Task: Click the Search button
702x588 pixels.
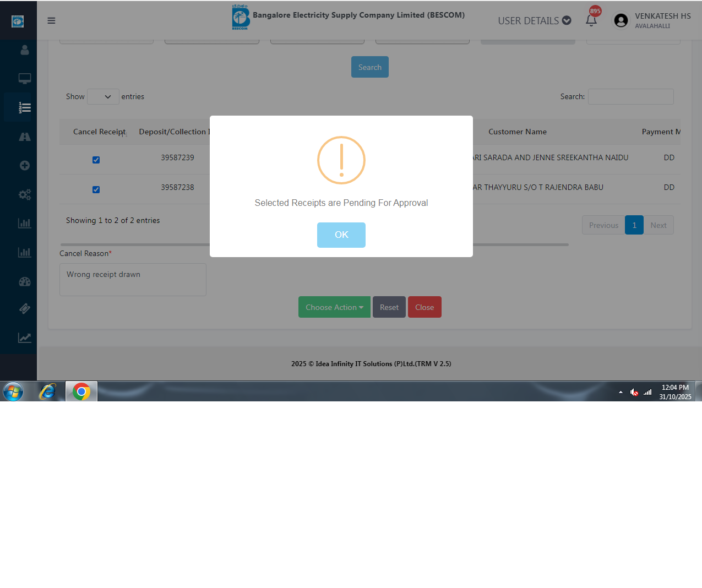Action: click(370, 67)
